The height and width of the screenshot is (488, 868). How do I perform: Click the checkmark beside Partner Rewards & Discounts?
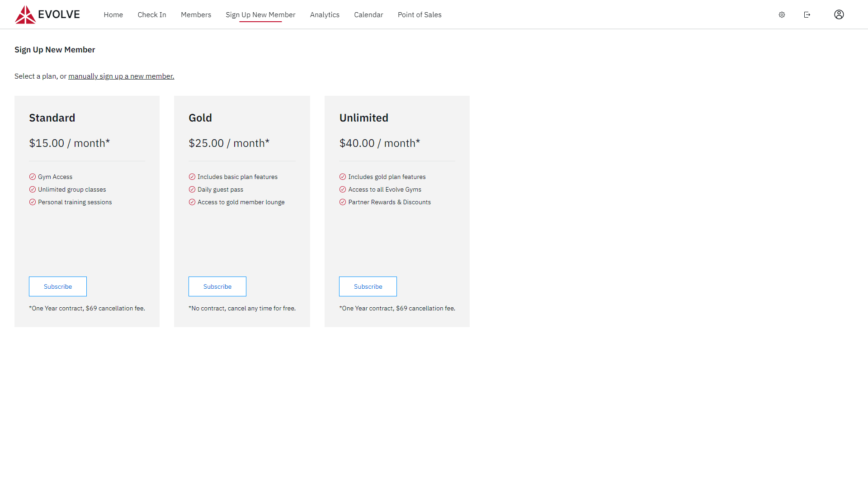pyautogui.click(x=343, y=202)
